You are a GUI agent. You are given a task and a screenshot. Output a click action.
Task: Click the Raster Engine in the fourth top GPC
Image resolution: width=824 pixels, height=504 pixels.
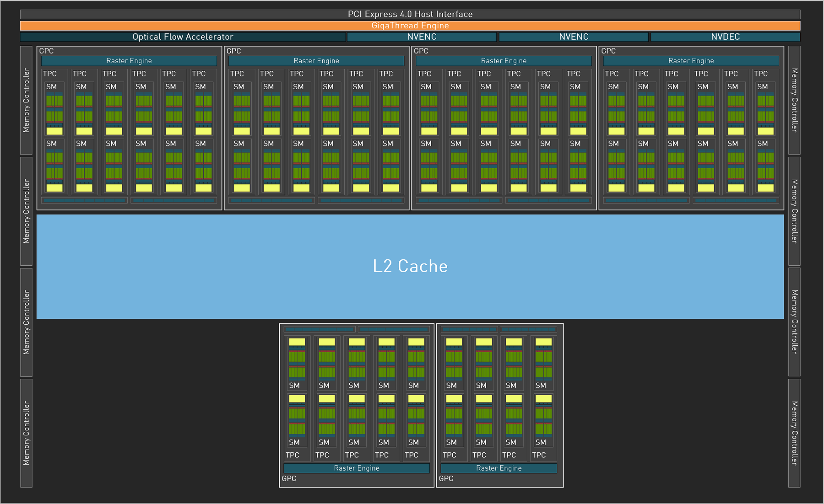[691, 61]
